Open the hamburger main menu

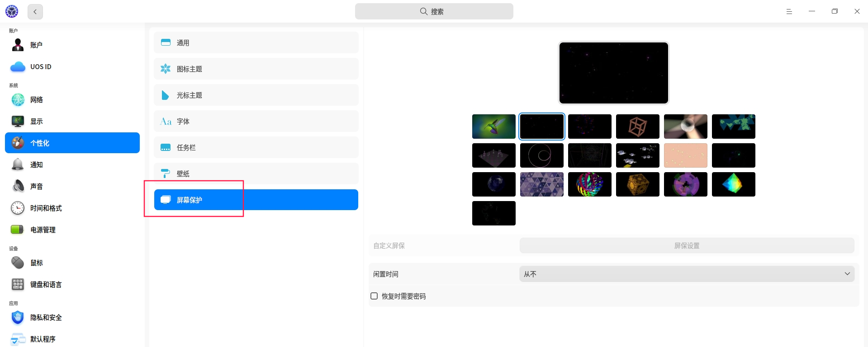(789, 11)
